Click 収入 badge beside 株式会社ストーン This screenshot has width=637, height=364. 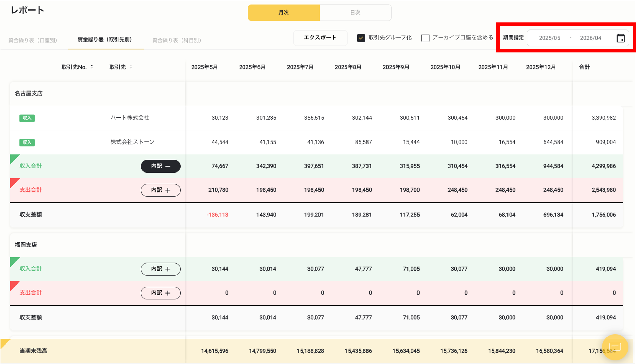tap(27, 142)
